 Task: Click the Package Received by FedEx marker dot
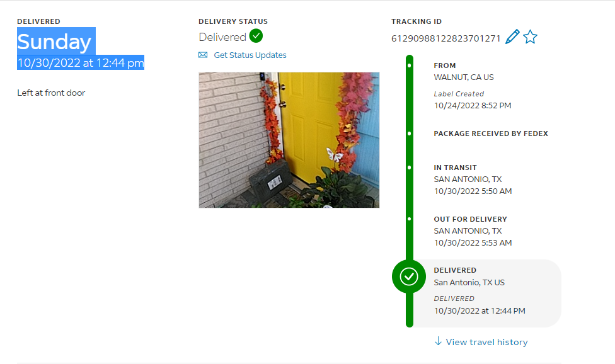(x=410, y=134)
